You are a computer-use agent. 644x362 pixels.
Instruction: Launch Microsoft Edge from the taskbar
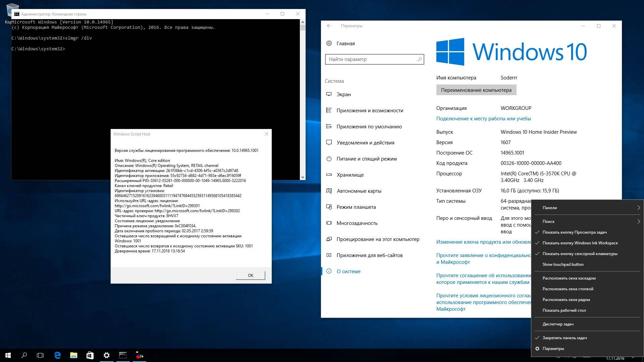[57, 355]
